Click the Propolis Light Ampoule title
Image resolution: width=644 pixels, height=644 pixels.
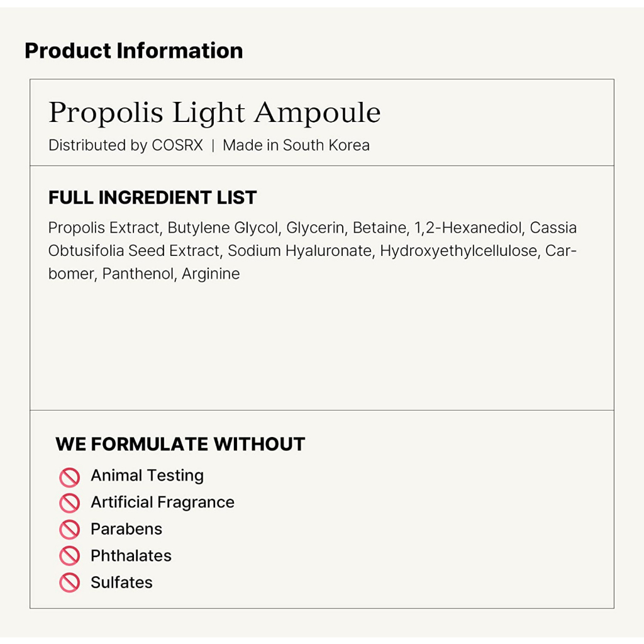pyautogui.click(x=214, y=113)
